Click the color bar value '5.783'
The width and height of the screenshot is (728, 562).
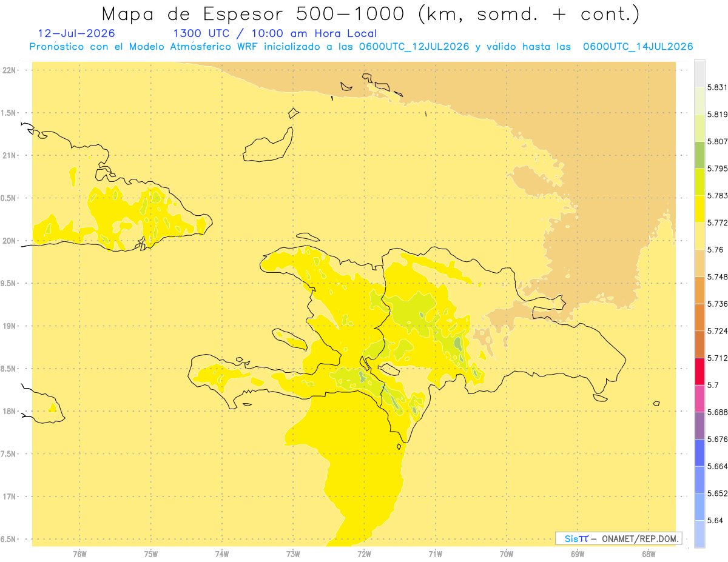coord(717,196)
